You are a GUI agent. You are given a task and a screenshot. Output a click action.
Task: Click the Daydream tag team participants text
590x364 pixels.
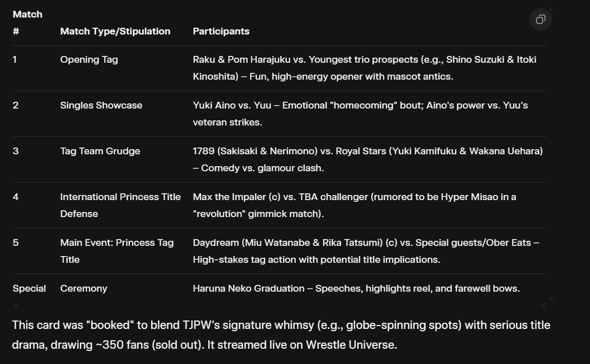(365, 251)
